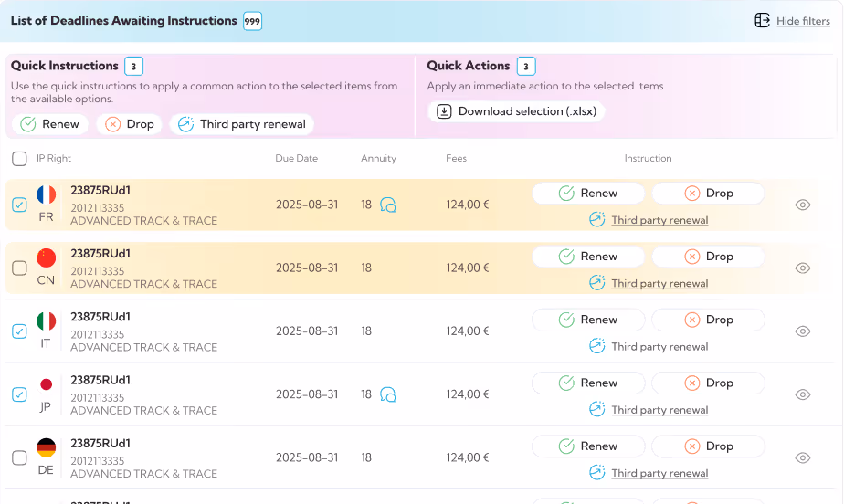Renew the JP patent

coord(588,383)
